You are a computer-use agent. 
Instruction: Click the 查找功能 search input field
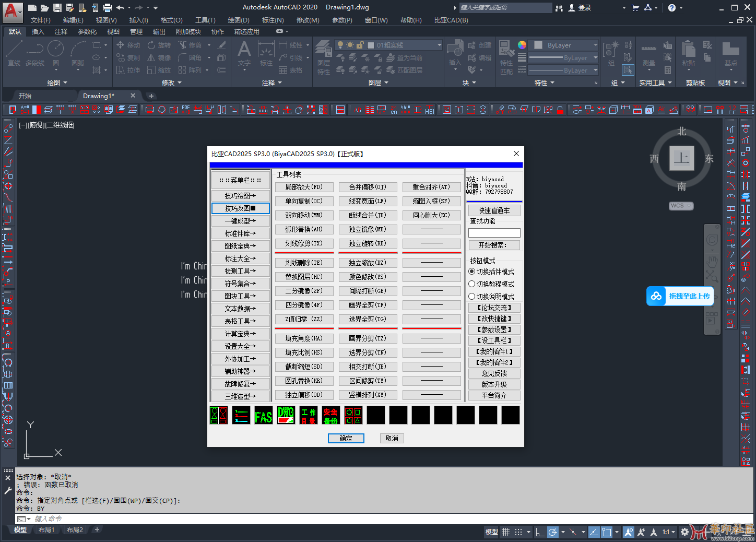[x=494, y=233]
